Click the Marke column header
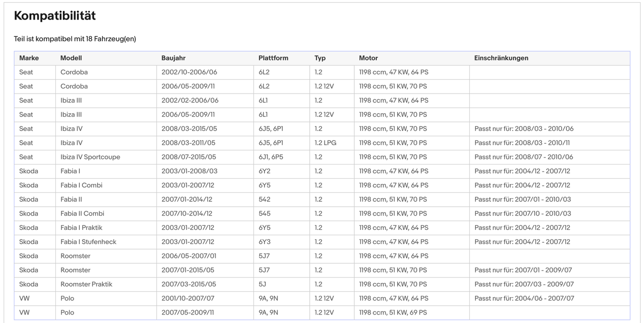 pyautogui.click(x=29, y=58)
